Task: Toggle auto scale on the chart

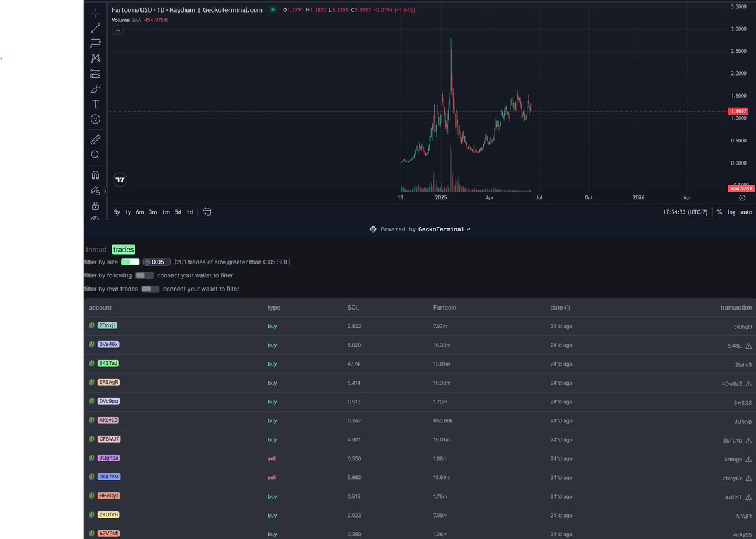Action: click(x=746, y=212)
